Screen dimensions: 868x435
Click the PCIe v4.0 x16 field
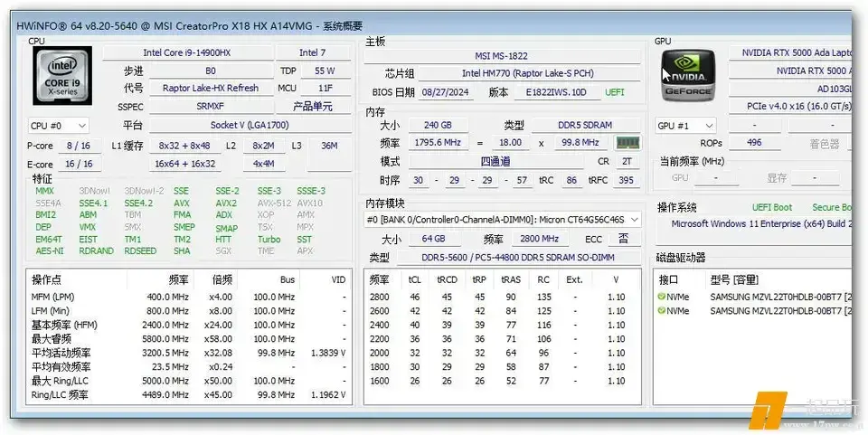[792, 106]
